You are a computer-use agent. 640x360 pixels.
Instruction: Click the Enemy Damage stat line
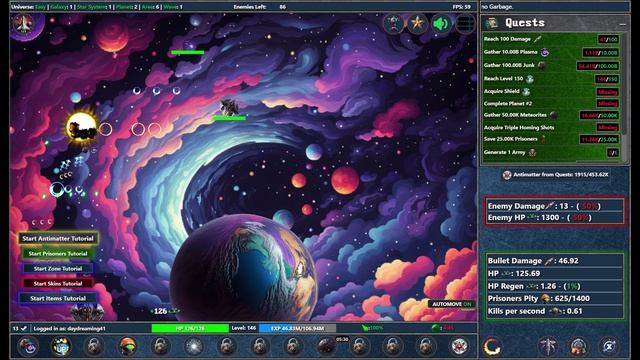[555, 206]
